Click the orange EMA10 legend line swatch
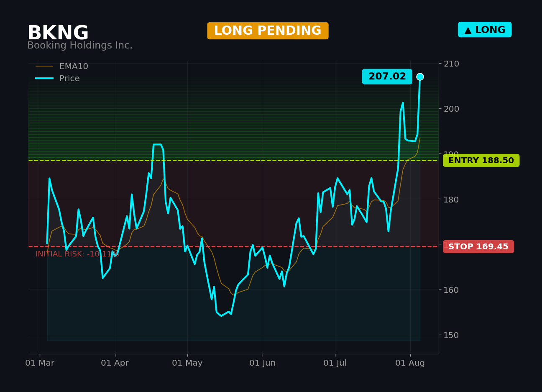The height and width of the screenshot is (392, 542). coord(44,67)
